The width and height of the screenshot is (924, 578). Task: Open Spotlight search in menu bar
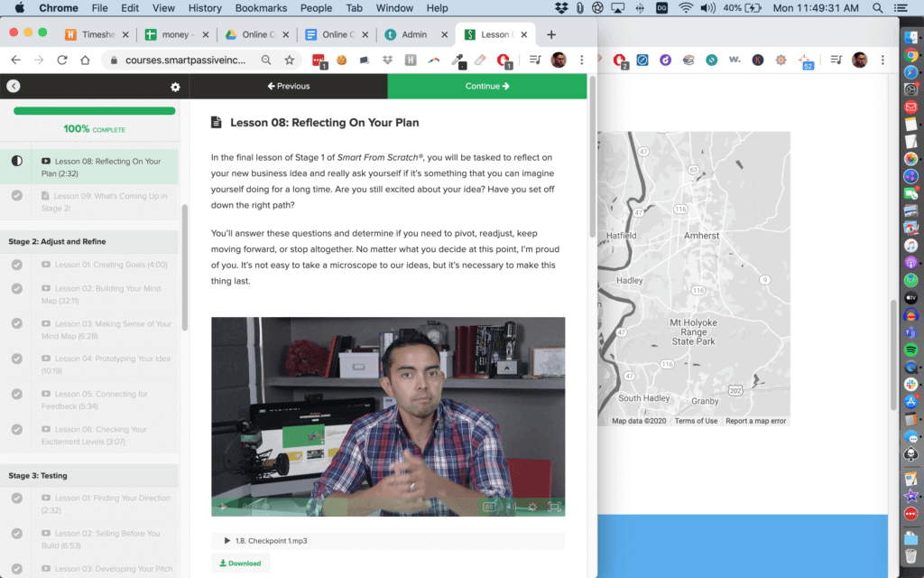pos(877,8)
